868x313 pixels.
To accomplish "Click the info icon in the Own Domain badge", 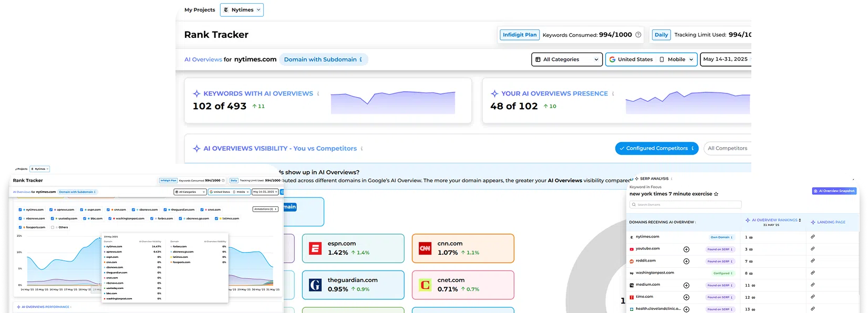I will [732, 237].
